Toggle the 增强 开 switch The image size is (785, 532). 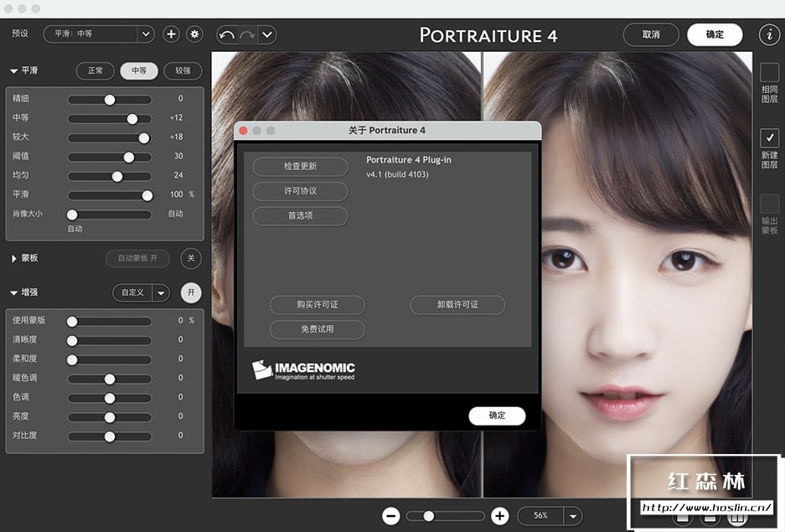(x=191, y=292)
